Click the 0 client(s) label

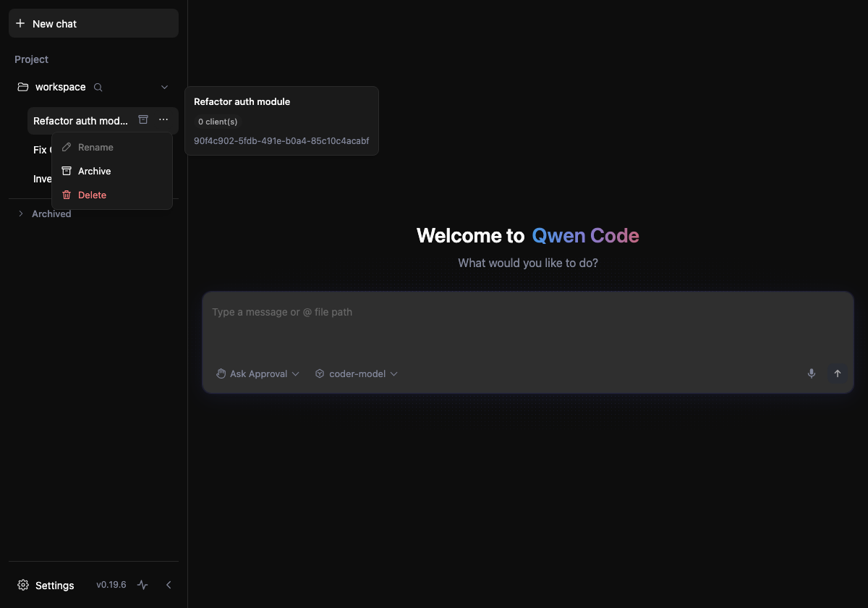[x=218, y=122]
